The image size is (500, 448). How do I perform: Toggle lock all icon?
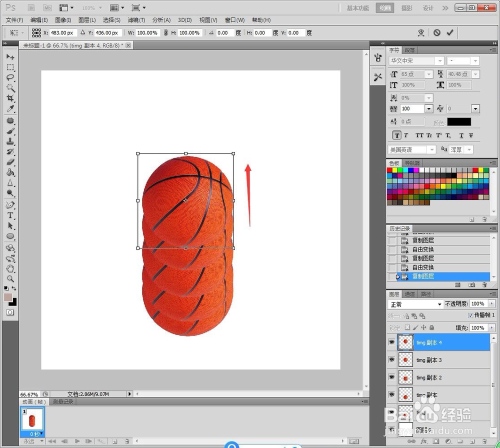tap(431, 327)
